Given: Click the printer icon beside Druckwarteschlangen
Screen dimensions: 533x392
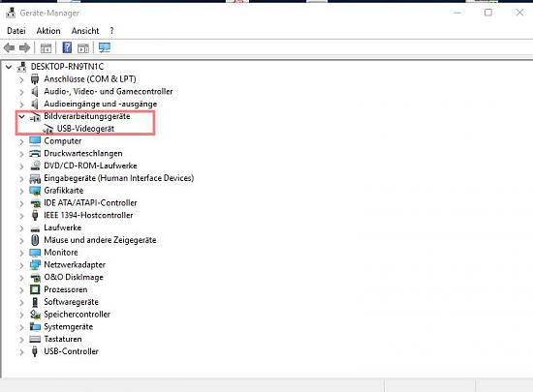Looking at the screenshot, I should pyautogui.click(x=35, y=153).
